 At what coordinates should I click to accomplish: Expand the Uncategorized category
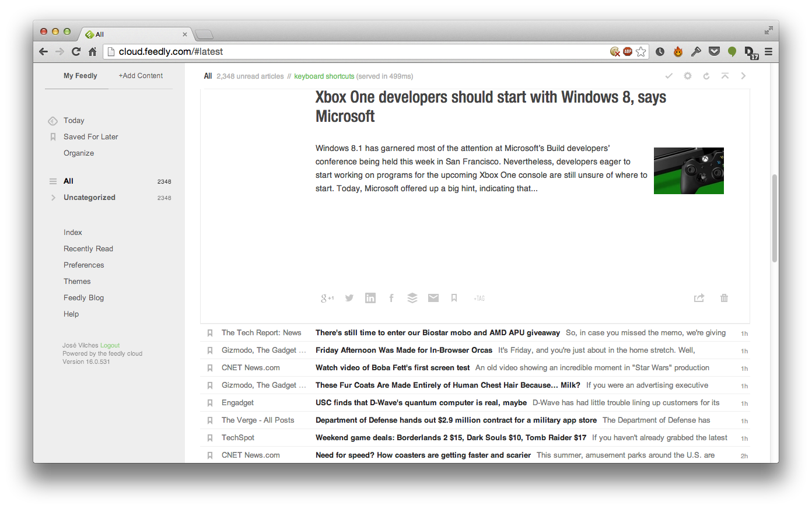tap(53, 198)
